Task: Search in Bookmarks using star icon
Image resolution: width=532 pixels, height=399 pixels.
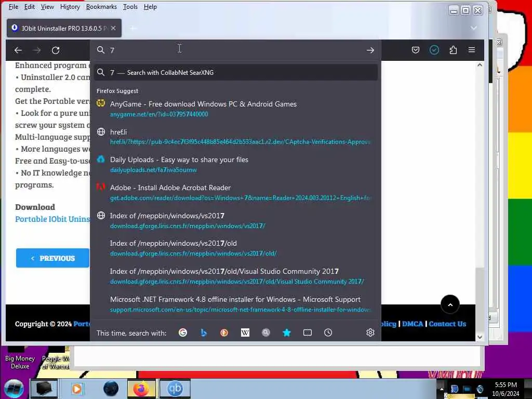Action: 287,333
